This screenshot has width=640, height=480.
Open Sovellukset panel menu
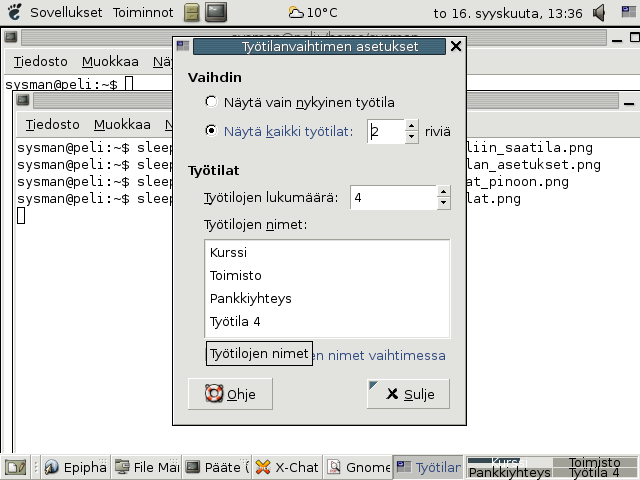click(66, 13)
